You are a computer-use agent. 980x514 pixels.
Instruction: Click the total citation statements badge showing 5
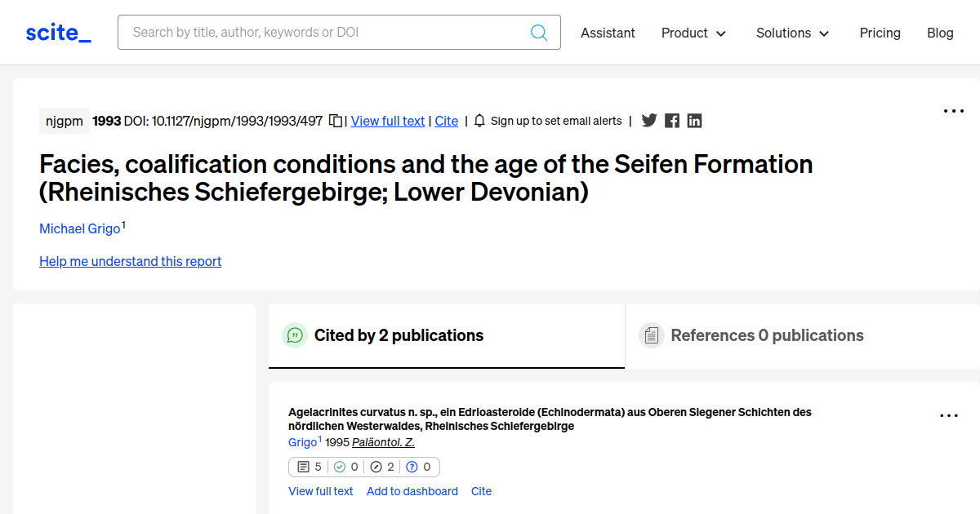point(308,467)
